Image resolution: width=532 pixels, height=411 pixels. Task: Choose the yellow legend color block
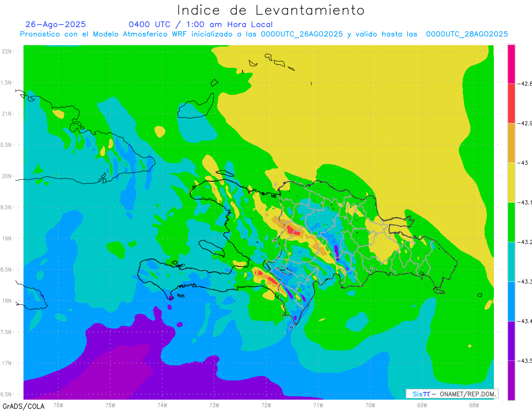(x=511, y=182)
